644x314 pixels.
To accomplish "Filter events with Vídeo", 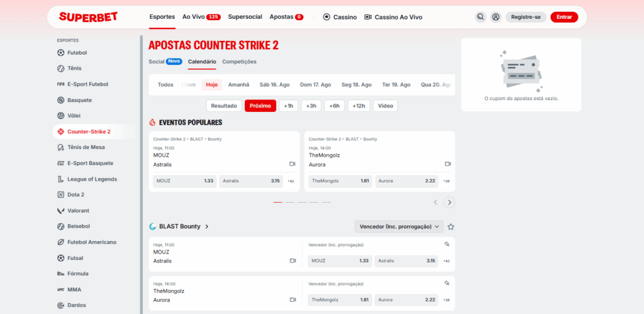I will pyautogui.click(x=386, y=106).
